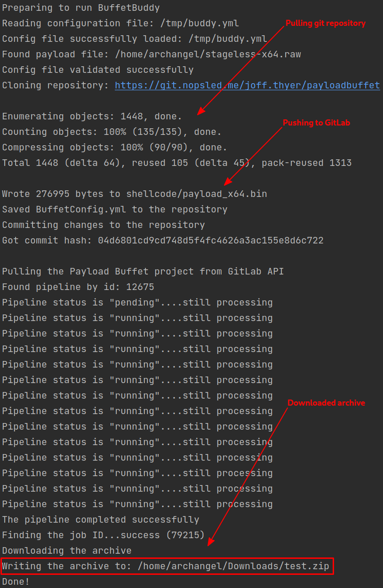Viewport: 383px width, 588px height.
Task: Select the boxed "Writing the archive to" line
Action: pyautogui.click(x=168, y=566)
